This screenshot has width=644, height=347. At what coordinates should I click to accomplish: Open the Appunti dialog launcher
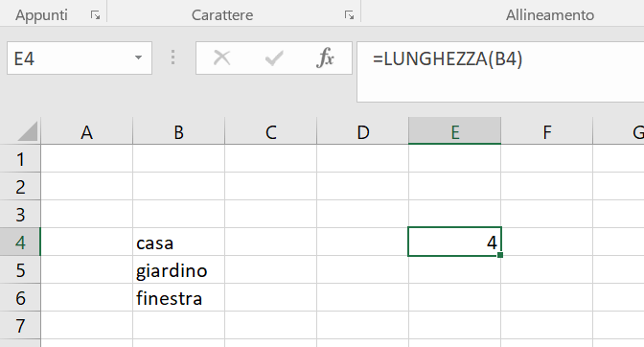pyautogui.click(x=95, y=15)
